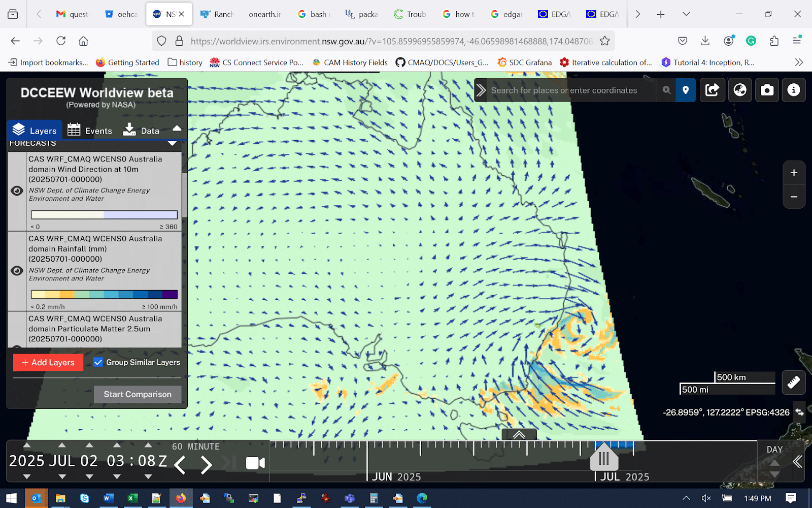Collapse the timeline with left double chevron
Screen dimensions: 812x508
pos(798,461)
